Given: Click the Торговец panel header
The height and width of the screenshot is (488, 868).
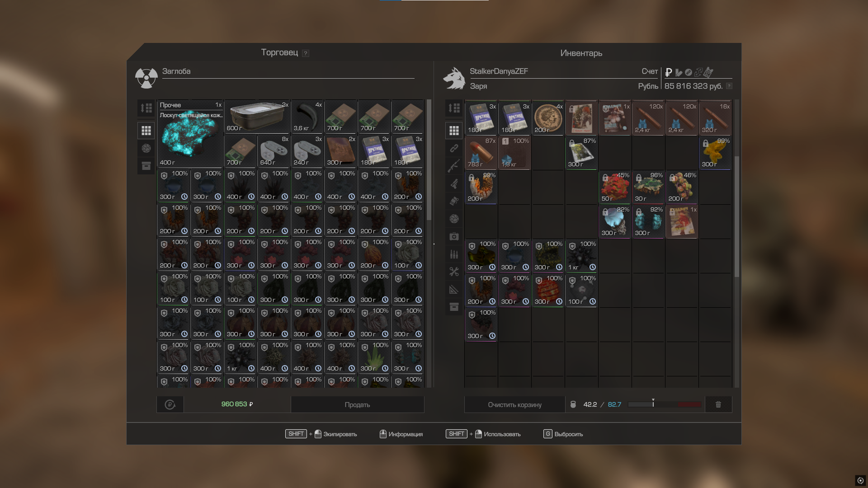Looking at the screenshot, I should tap(280, 52).
